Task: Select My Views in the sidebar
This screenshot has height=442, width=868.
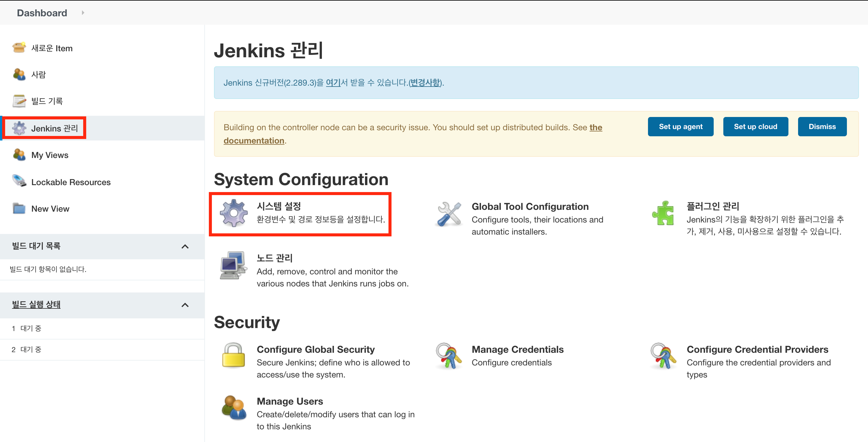Action: click(49, 155)
